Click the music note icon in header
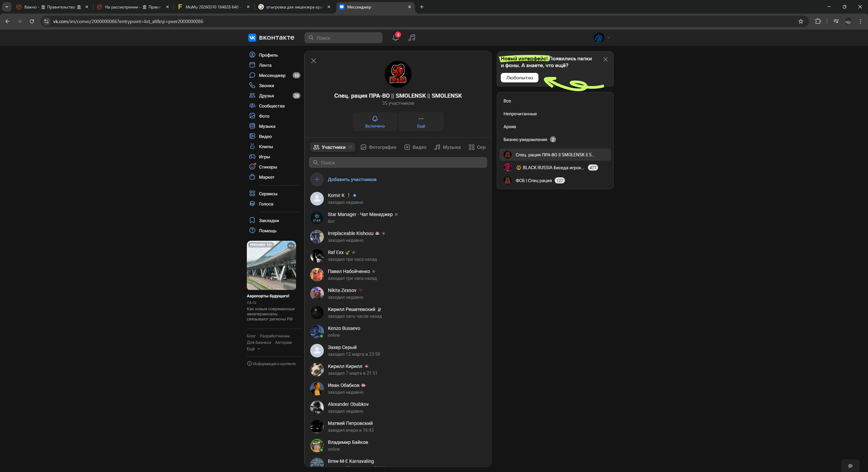Screen dimensions: 868x472 click(412, 38)
